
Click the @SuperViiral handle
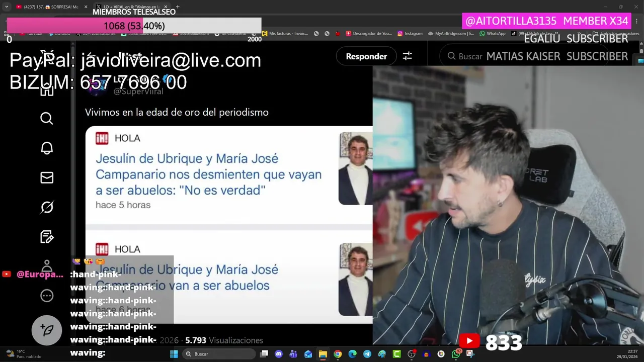click(x=138, y=92)
